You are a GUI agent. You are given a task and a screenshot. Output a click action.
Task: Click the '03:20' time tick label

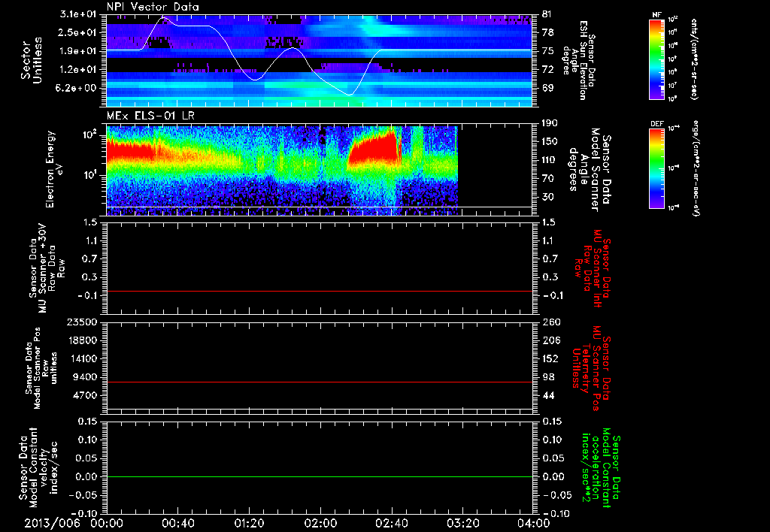pos(463,523)
